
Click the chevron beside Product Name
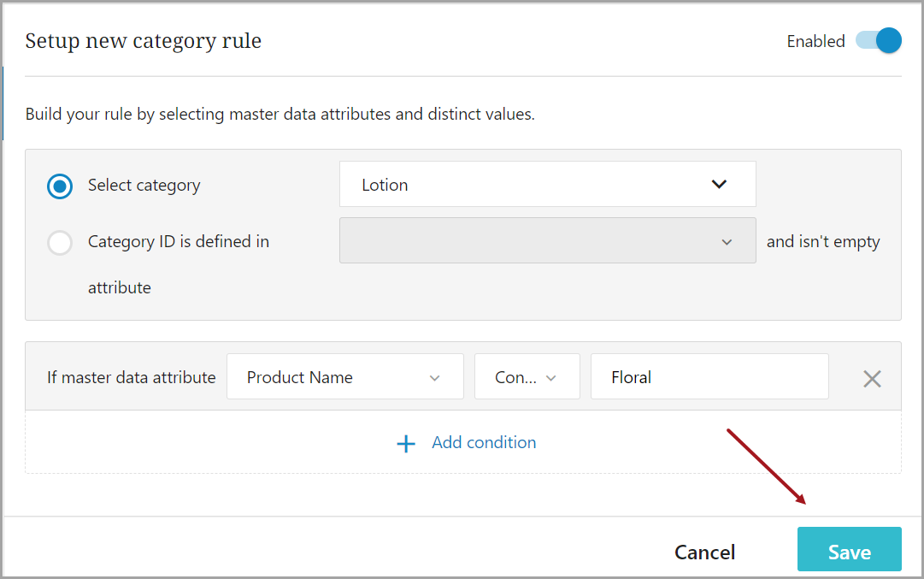(434, 378)
